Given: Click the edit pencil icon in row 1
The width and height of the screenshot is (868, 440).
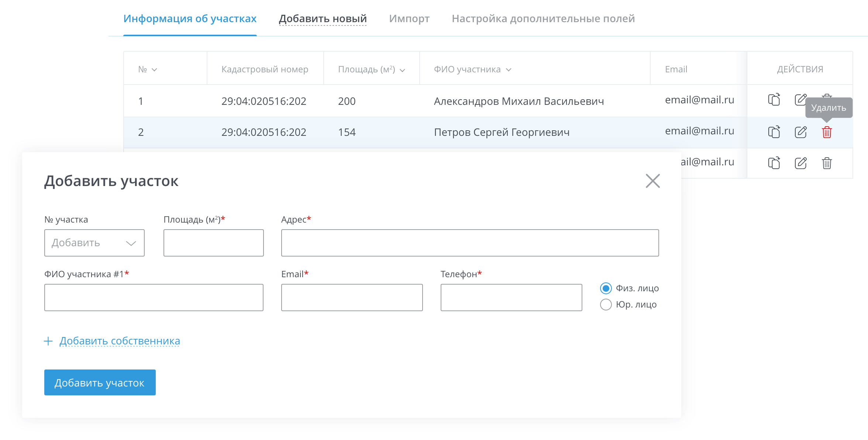Looking at the screenshot, I should point(800,100).
